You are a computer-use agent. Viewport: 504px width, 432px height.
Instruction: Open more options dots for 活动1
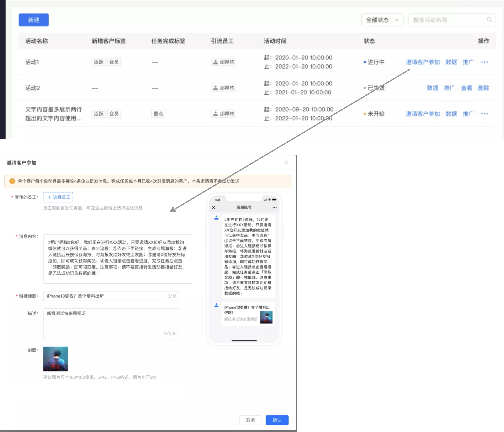coord(484,62)
